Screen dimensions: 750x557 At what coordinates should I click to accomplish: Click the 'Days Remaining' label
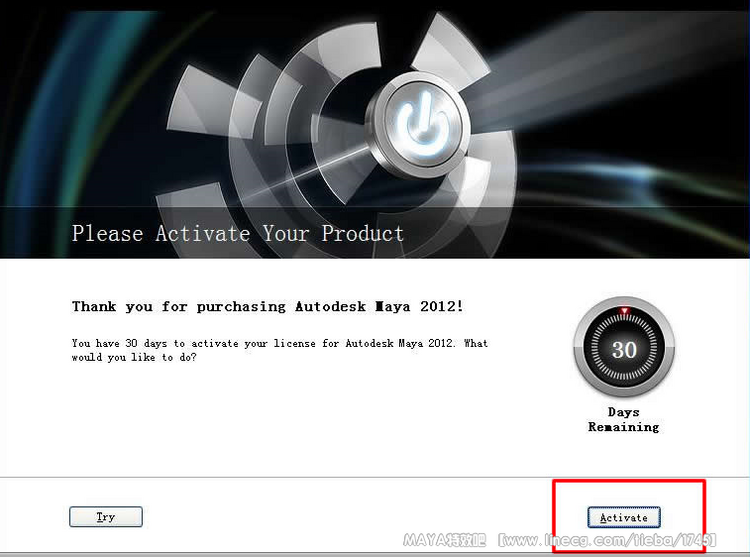623,419
